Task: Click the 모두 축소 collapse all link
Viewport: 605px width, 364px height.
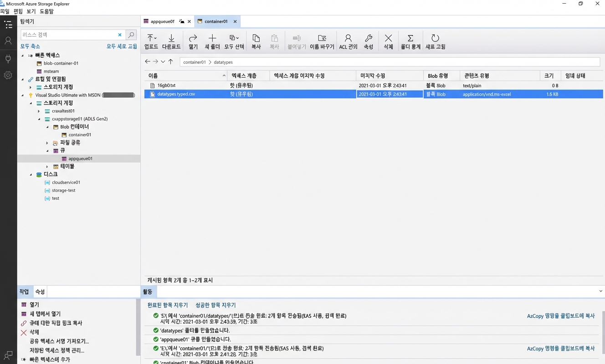Action: 30,46
